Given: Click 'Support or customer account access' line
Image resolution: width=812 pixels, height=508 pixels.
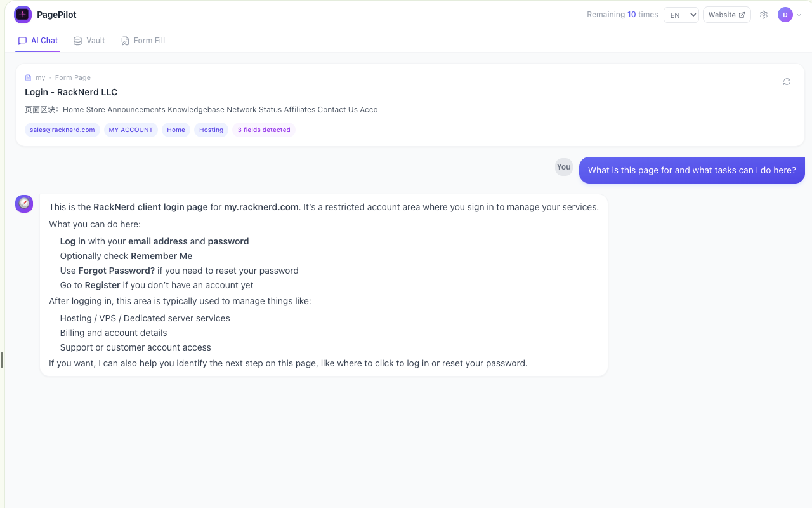Looking at the screenshot, I should click(x=135, y=347).
